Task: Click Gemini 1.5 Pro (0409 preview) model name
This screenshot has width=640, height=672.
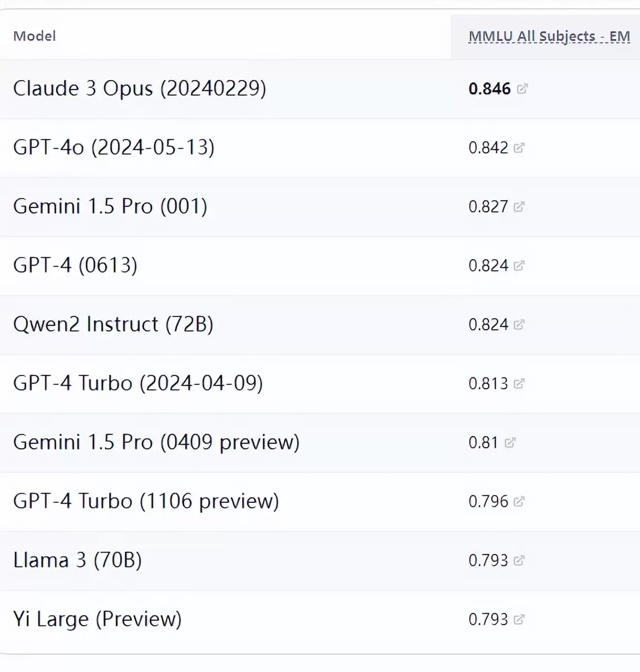Action: click(156, 442)
